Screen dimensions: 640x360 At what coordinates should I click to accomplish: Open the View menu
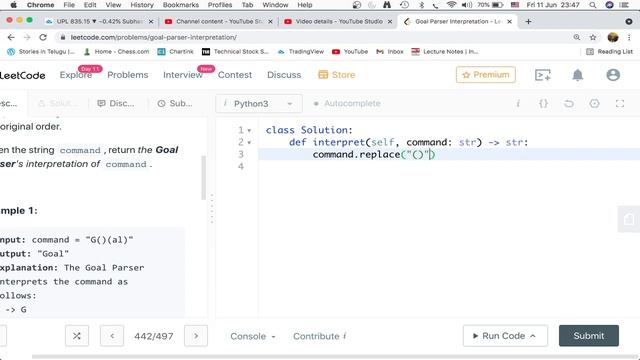pos(113,5)
